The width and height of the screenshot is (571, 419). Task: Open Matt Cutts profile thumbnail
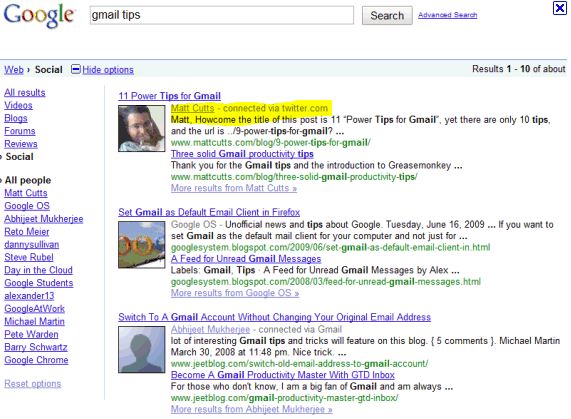[141, 128]
